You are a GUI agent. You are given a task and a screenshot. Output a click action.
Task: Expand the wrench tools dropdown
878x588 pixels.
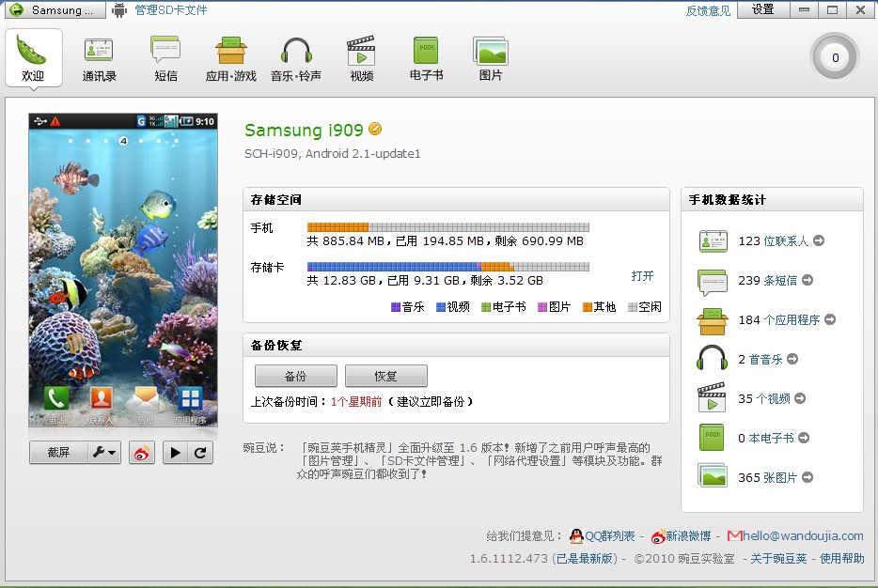pyautogui.click(x=104, y=452)
